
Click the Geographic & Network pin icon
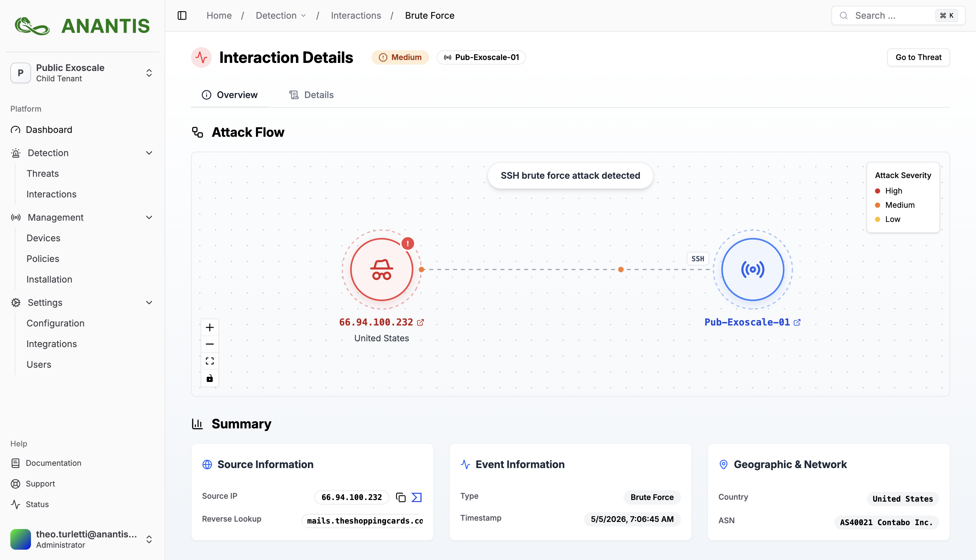click(x=724, y=465)
